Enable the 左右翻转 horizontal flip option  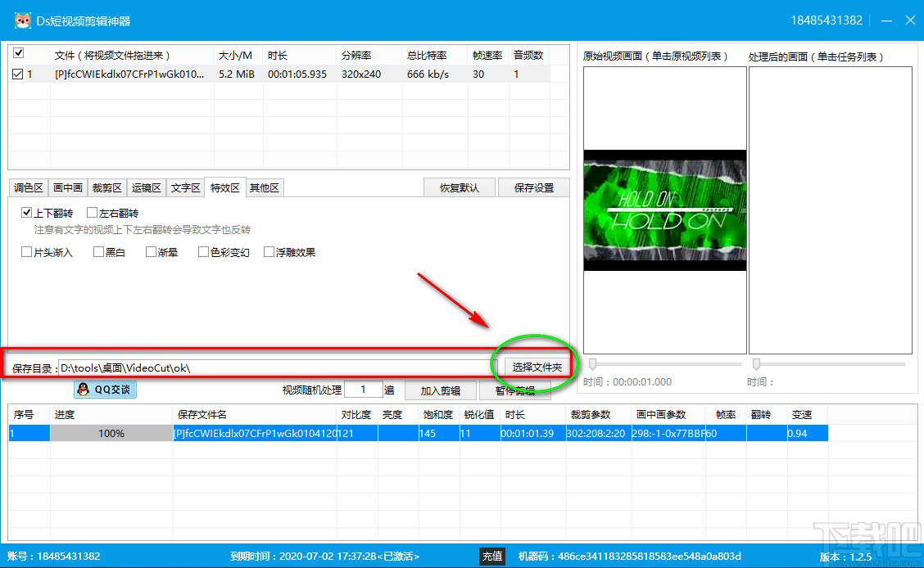click(93, 212)
